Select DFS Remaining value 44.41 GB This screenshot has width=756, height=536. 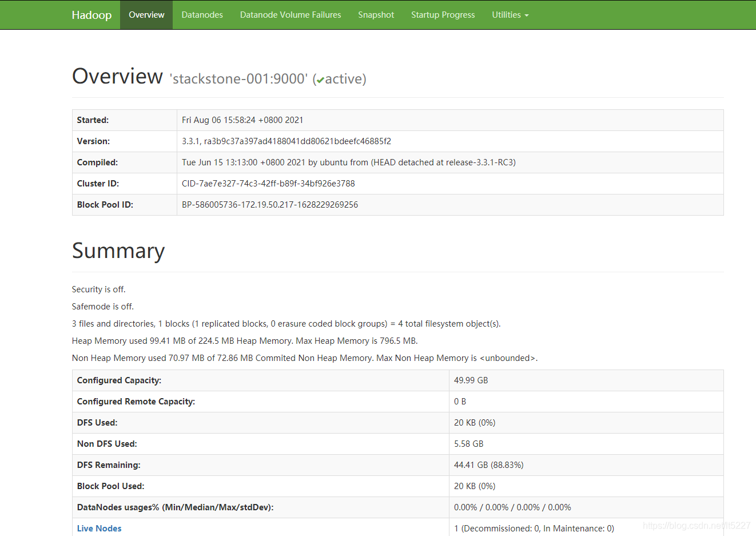click(x=488, y=465)
